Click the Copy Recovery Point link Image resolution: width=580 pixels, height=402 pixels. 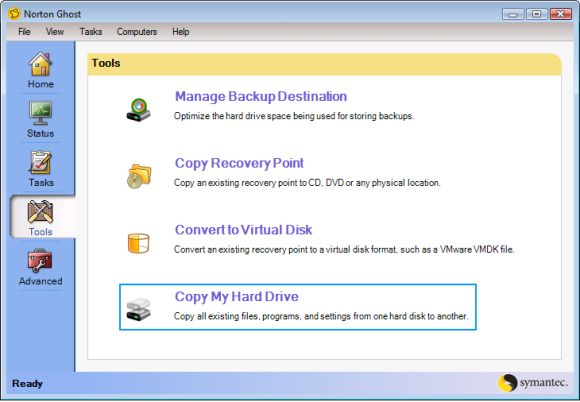point(239,163)
